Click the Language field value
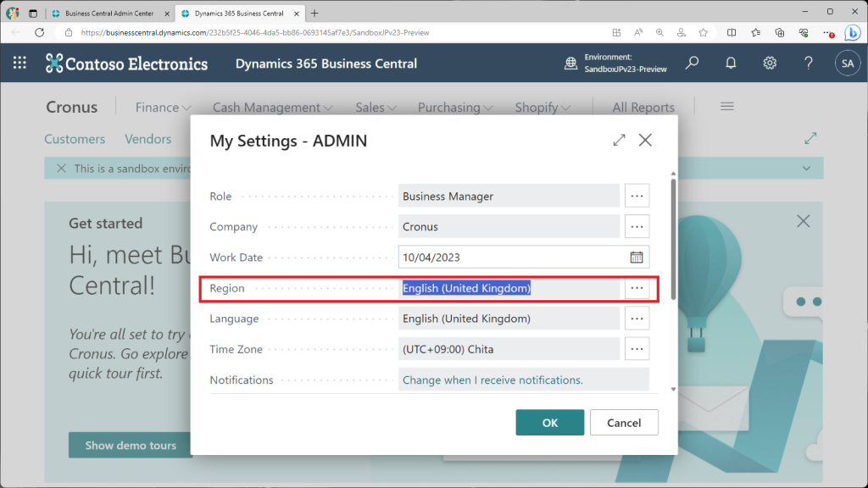868x488 pixels. point(509,319)
